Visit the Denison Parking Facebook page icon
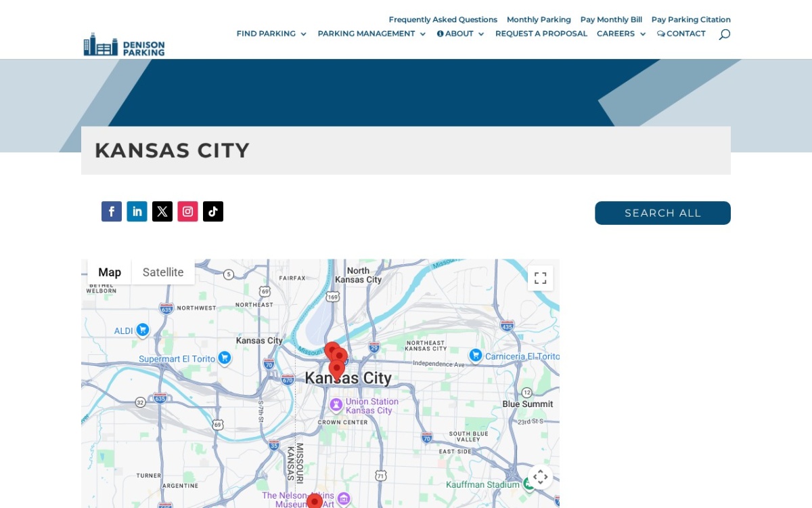This screenshot has height=508, width=812. click(112, 211)
